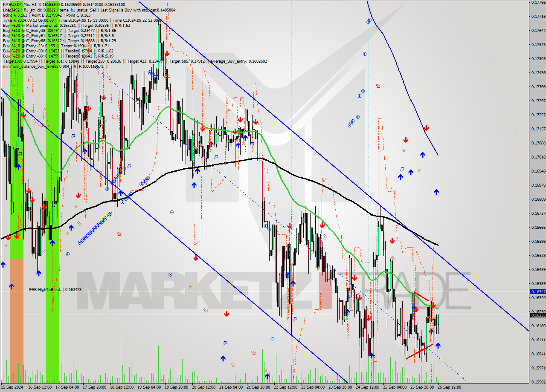Click the 'minimum_distance_buy_levels: 0.004' text
This screenshot has height=392, width=546.
(x=35, y=66)
